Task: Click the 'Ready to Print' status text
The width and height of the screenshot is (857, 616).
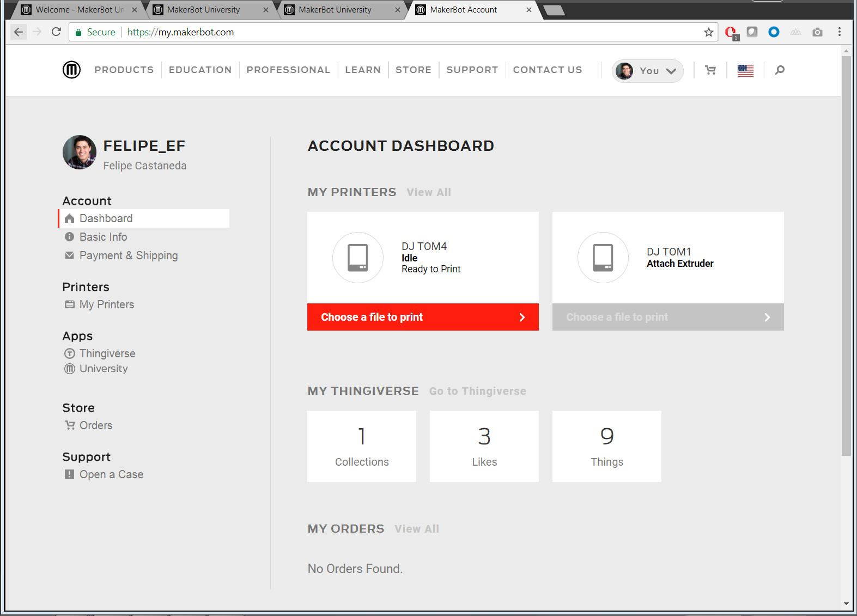Action: coord(431,269)
